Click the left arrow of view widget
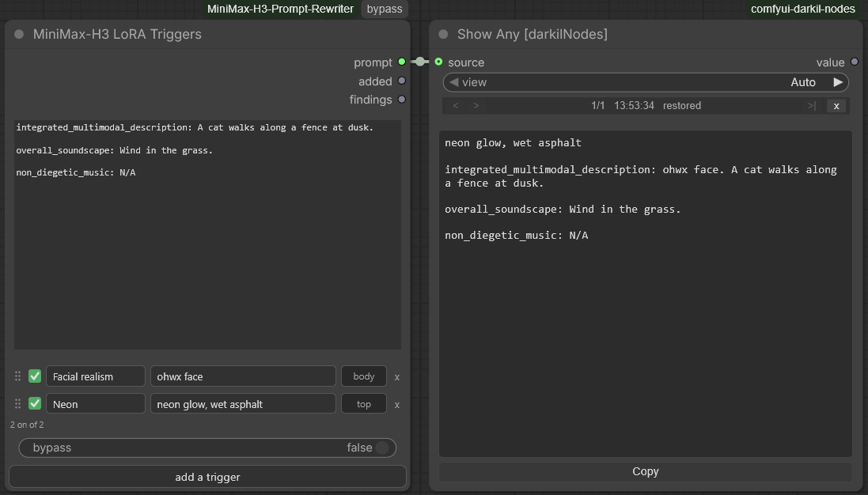 pos(454,82)
